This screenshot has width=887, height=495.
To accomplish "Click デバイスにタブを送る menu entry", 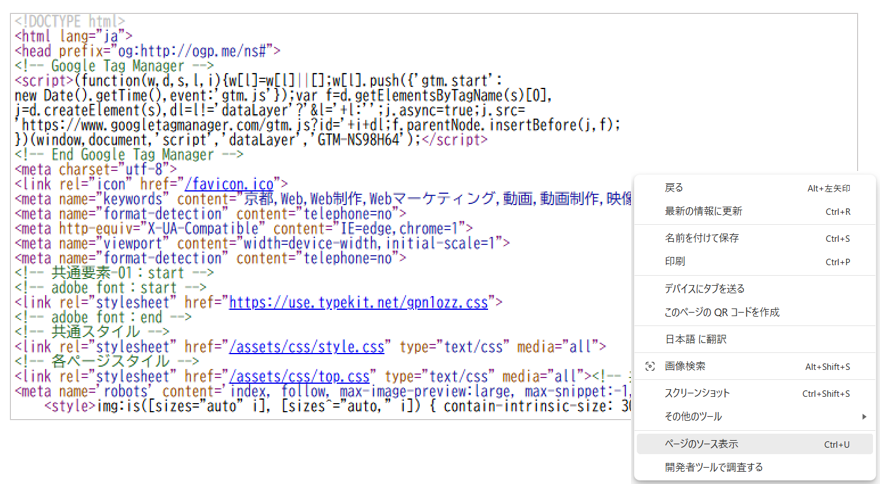I will pyautogui.click(x=755, y=289).
